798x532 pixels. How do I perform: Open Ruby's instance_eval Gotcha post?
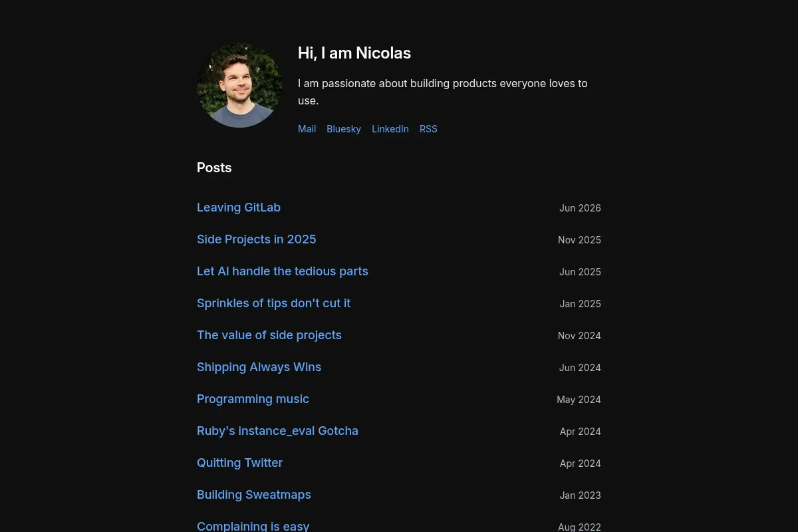(277, 431)
